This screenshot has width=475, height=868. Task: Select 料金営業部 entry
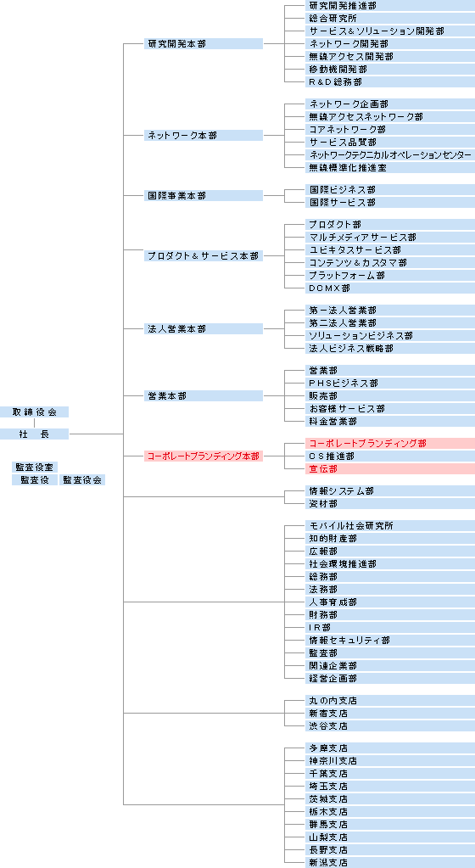[x=390, y=422]
